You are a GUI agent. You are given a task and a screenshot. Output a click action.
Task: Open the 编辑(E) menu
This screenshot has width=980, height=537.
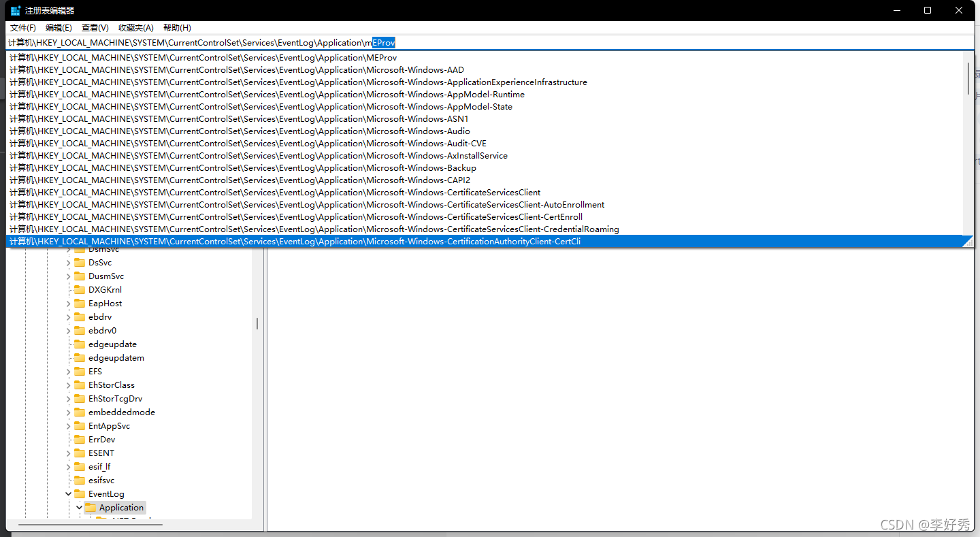pyautogui.click(x=59, y=28)
